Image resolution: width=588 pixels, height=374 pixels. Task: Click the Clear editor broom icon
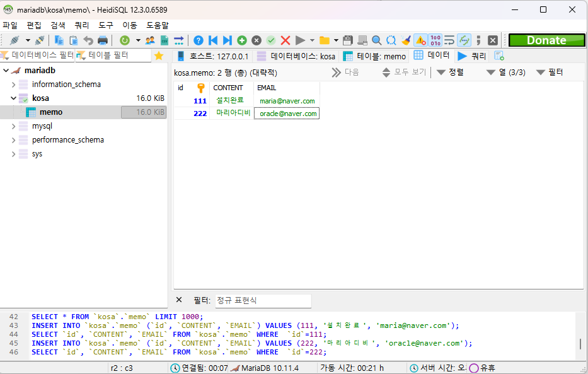coord(406,40)
